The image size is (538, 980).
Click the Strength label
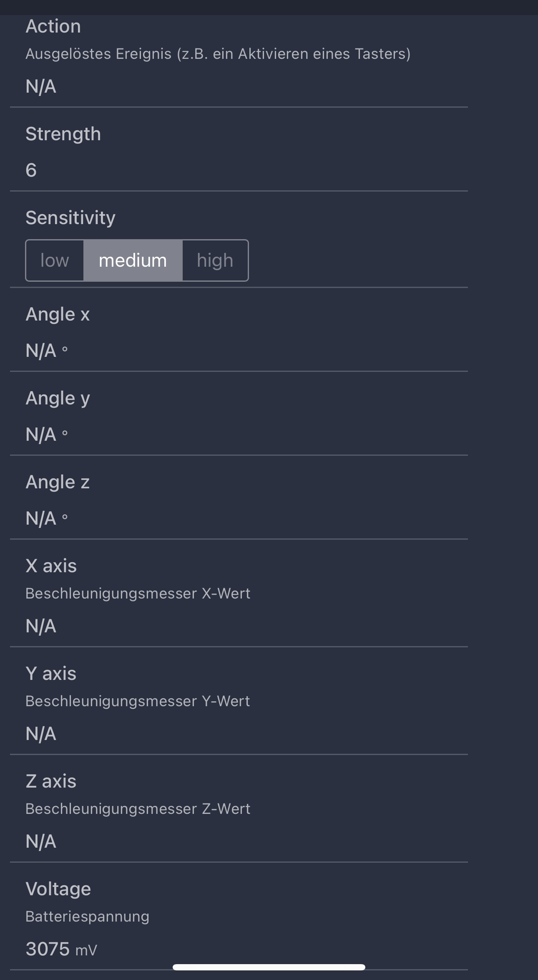(63, 134)
